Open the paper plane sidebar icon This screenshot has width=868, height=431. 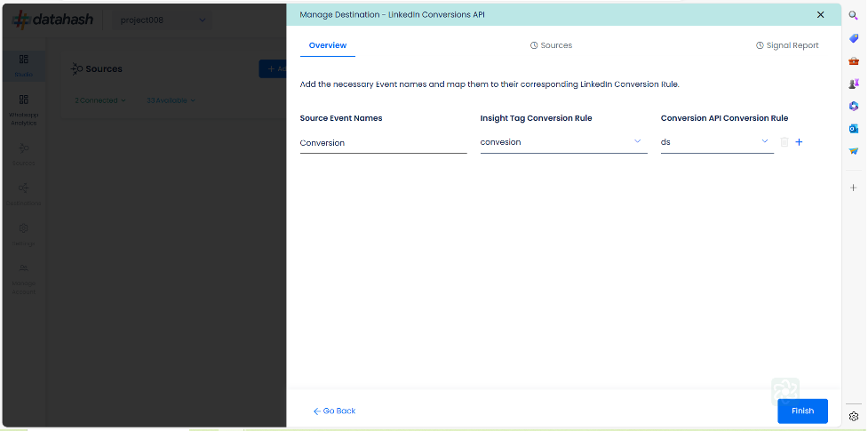(854, 151)
